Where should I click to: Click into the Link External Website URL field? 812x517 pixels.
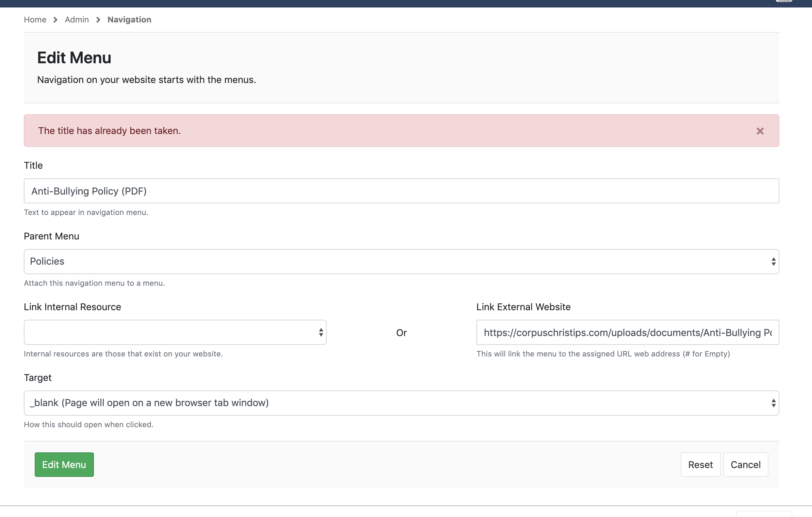[627, 332]
